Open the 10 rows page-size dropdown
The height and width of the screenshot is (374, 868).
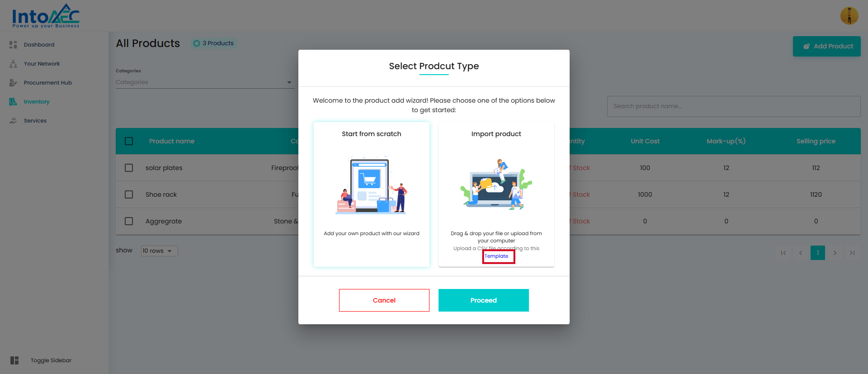tap(159, 251)
